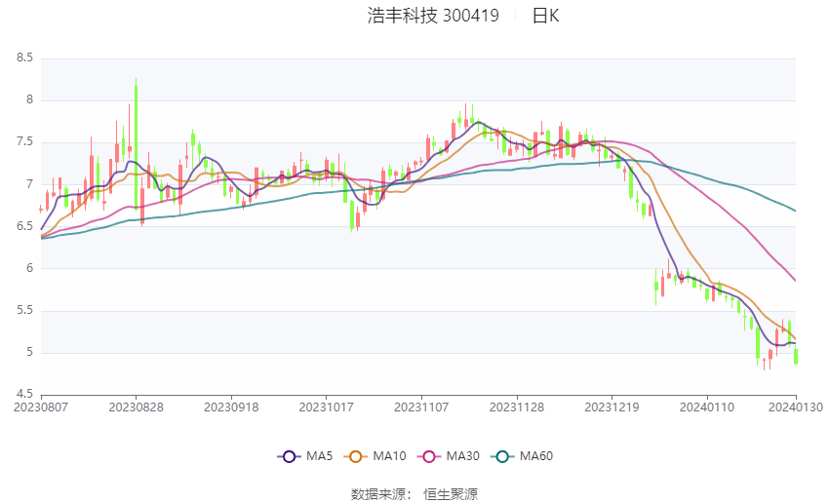Toggle the MA60 teal legend marker
829x504 pixels.
coord(502,456)
